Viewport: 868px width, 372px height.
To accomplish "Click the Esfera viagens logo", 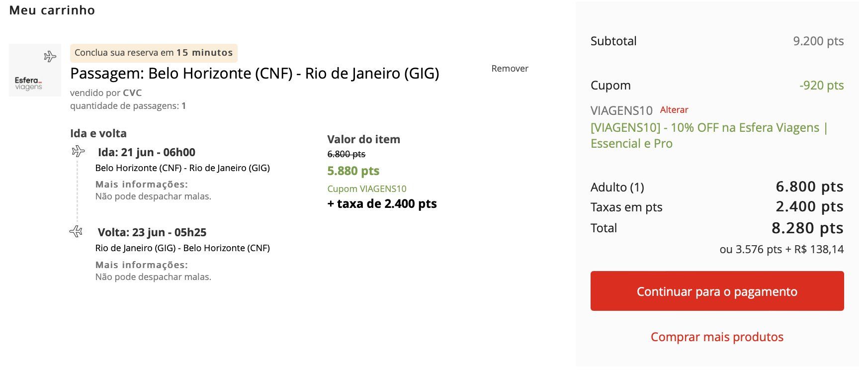I will click(28, 83).
